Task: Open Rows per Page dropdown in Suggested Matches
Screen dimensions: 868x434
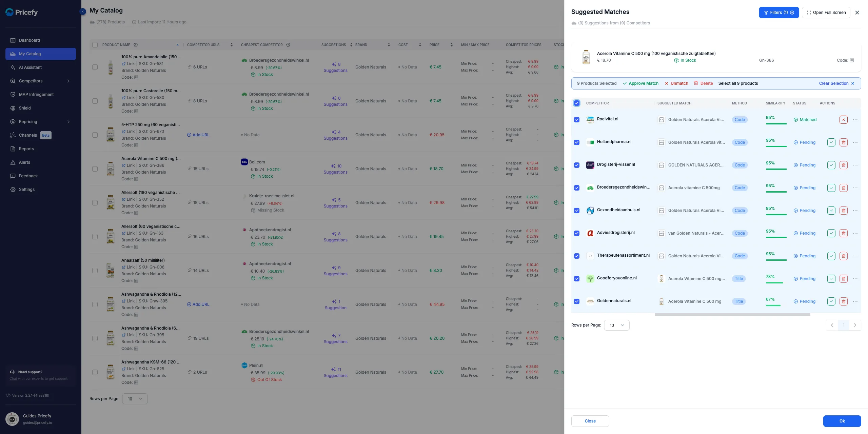Action: point(617,325)
